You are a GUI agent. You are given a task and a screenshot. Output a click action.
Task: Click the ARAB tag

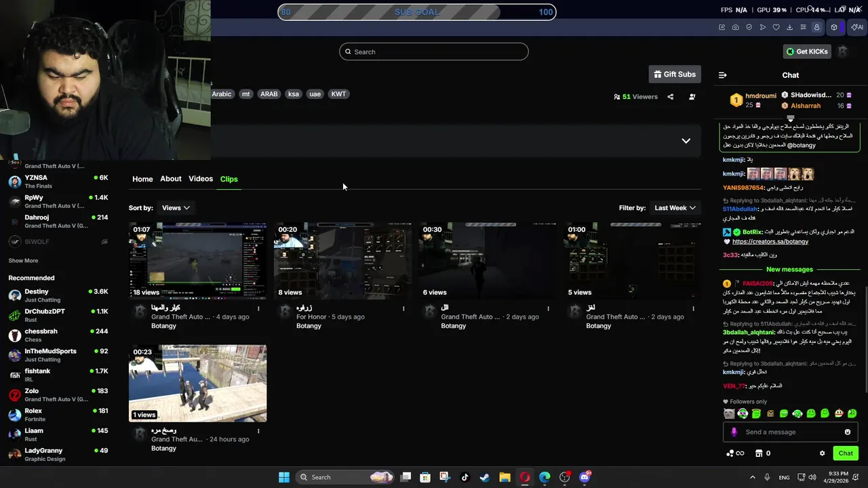269,94
